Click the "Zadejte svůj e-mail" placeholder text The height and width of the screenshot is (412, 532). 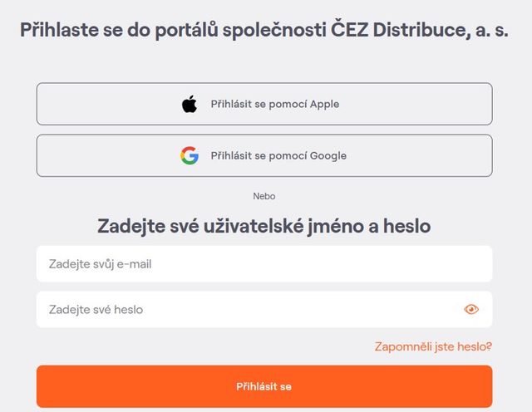pos(100,264)
